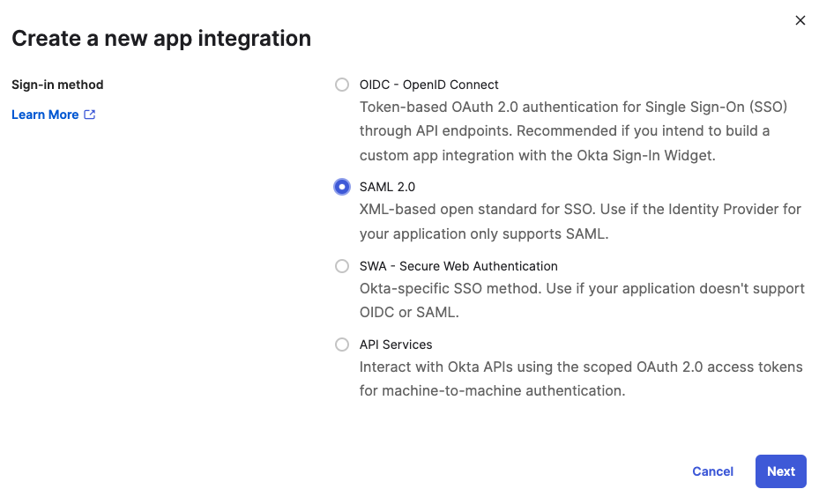Click the 'Okta-specific SSO method' description
Image resolution: width=819 pixels, height=504 pixels.
click(582, 289)
